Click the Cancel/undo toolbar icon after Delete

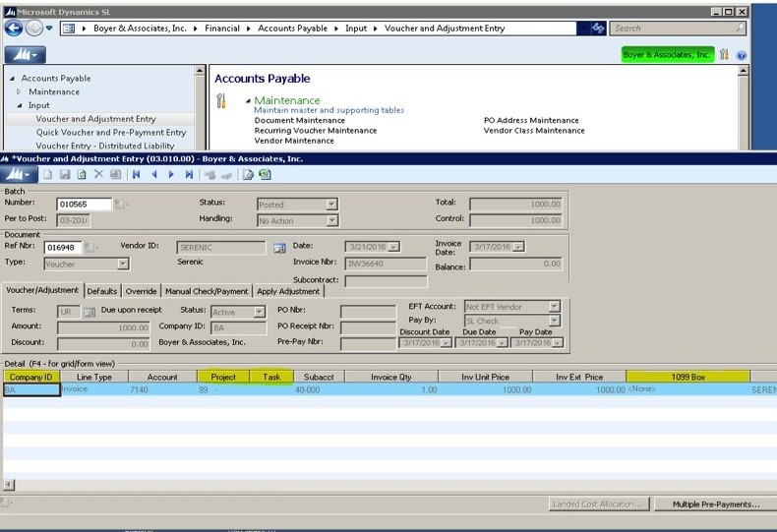(x=115, y=174)
